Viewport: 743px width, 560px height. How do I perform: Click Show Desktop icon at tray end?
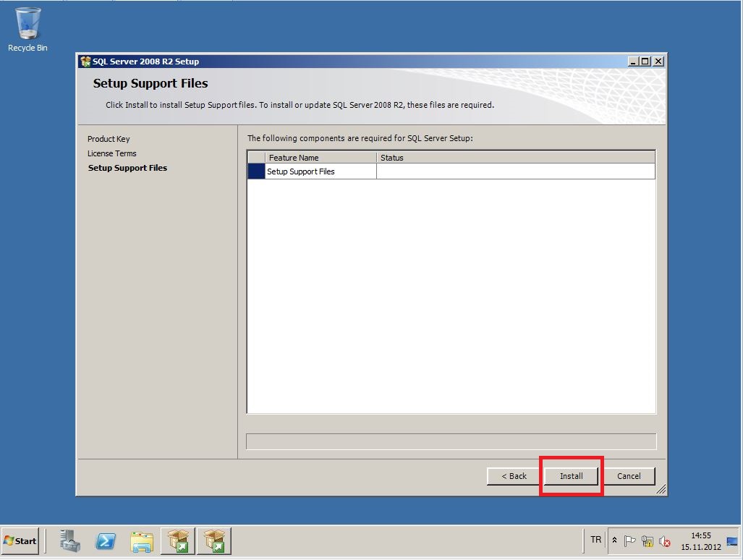[x=732, y=541]
